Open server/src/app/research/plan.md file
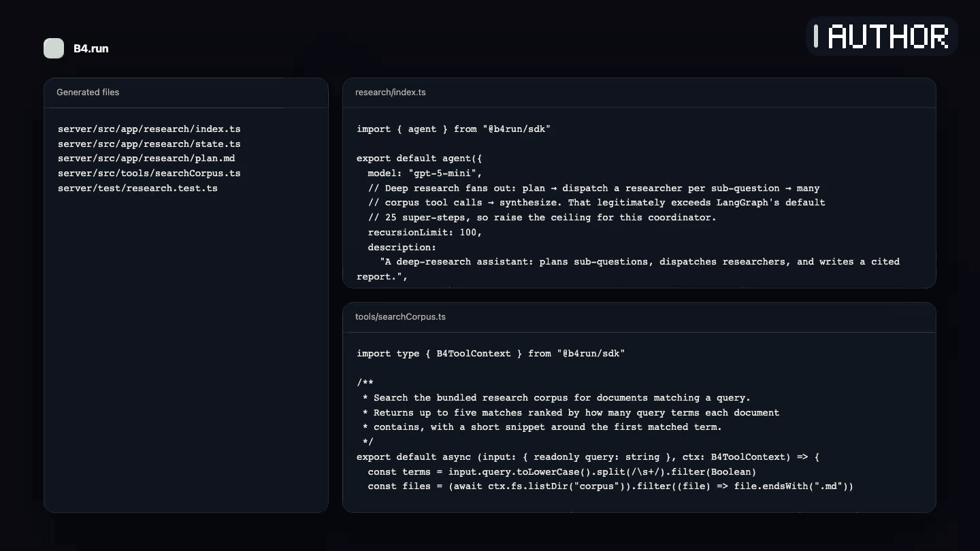Image resolution: width=980 pixels, height=551 pixels. (146, 158)
